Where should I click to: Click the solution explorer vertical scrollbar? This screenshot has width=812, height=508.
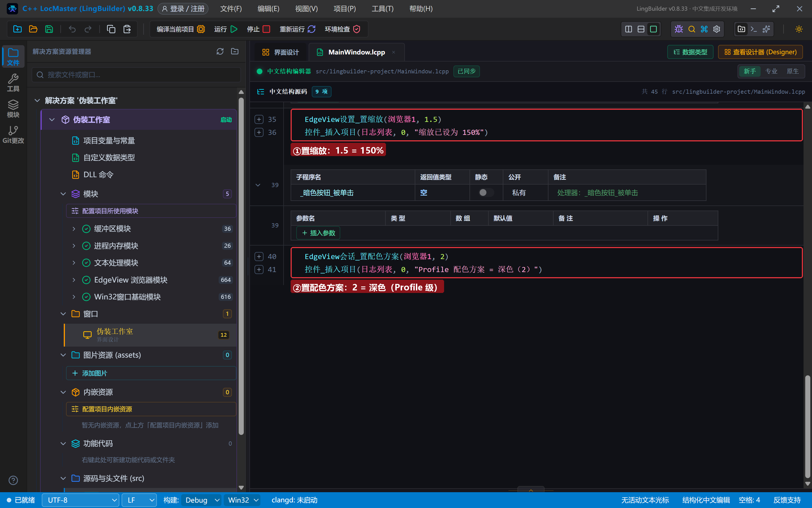[241, 266]
